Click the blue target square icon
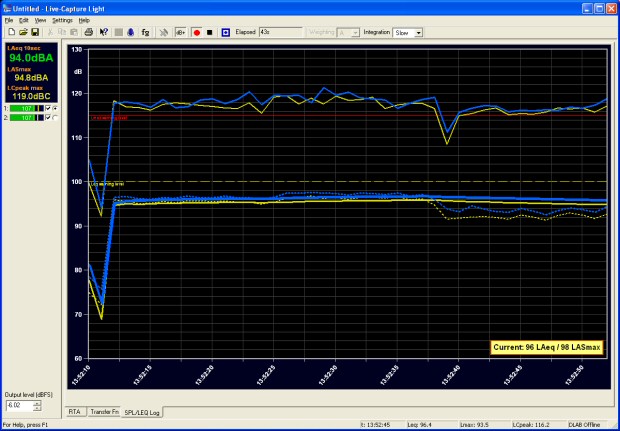The width and height of the screenshot is (620, 431). (226, 32)
